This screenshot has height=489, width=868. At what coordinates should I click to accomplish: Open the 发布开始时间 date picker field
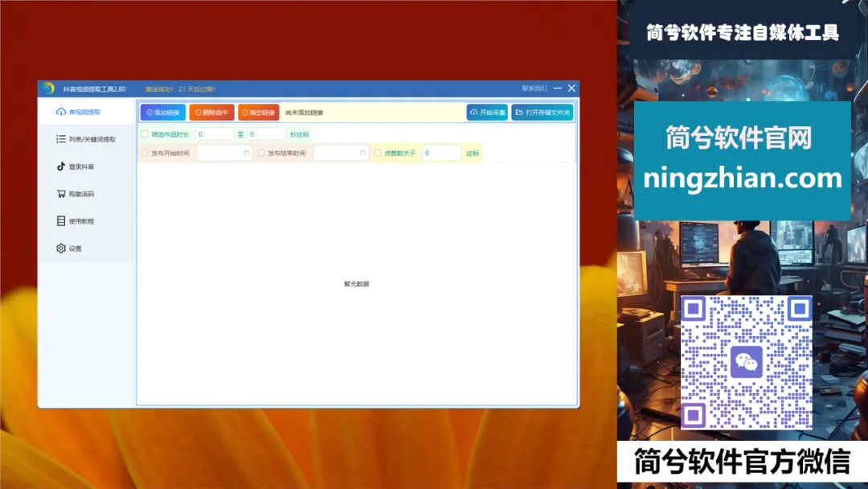(x=225, y=153)
